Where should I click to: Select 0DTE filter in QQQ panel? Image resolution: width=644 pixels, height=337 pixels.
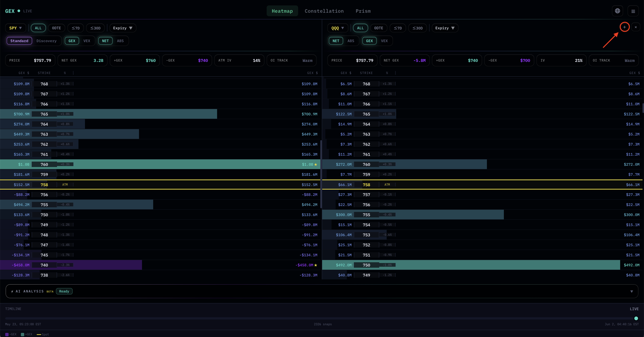pos(378,28)
